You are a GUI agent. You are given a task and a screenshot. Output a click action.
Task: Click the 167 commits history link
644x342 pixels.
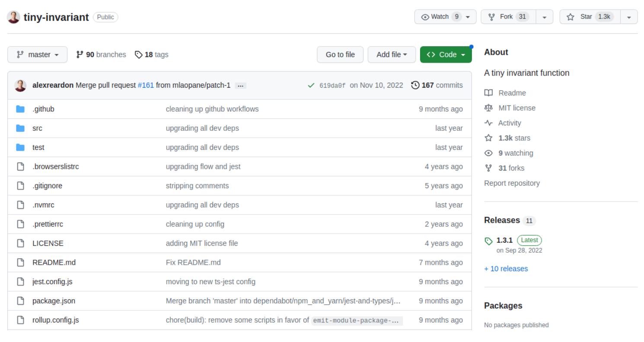[x=437, y=85]
